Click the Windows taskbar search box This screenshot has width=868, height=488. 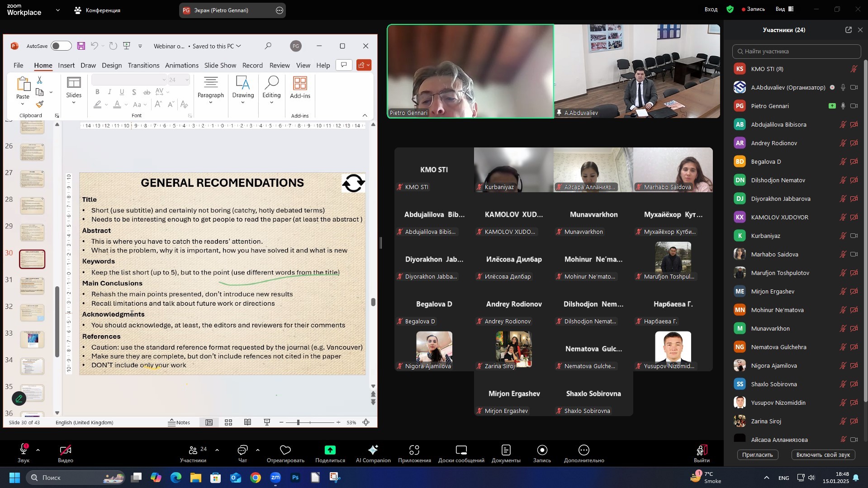point(76,478)
